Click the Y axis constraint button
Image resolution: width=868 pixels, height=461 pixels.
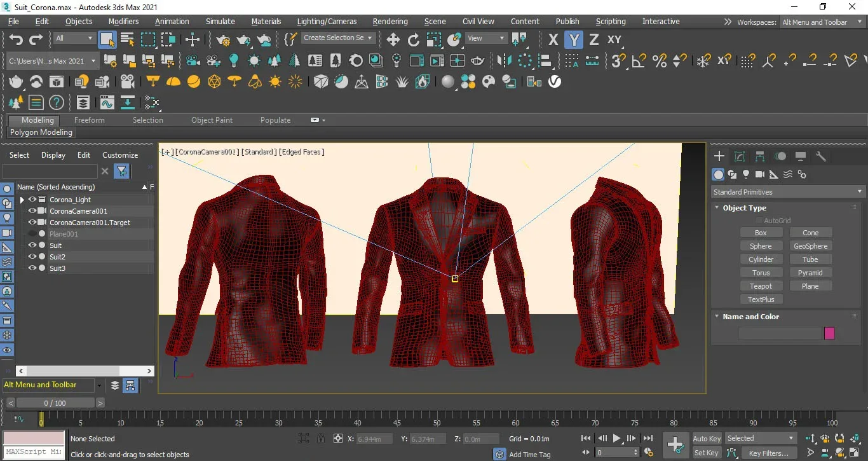(574, 39)
